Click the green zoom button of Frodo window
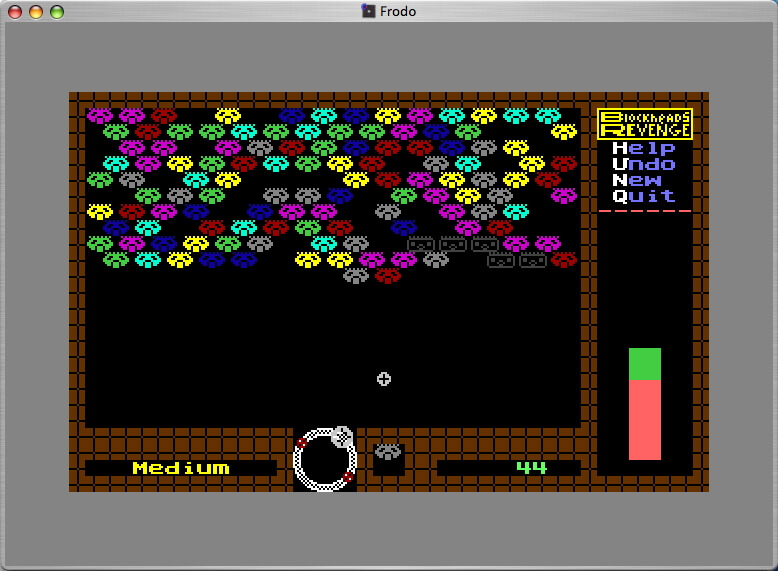Screen dimensions: 778x571 [x=57, y=11]
